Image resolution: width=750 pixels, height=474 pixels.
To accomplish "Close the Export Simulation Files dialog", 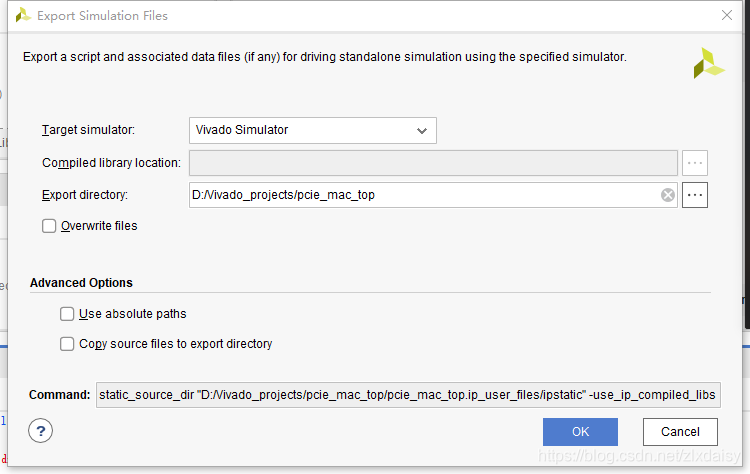I will pyautogui.click(x=727, y=15).
